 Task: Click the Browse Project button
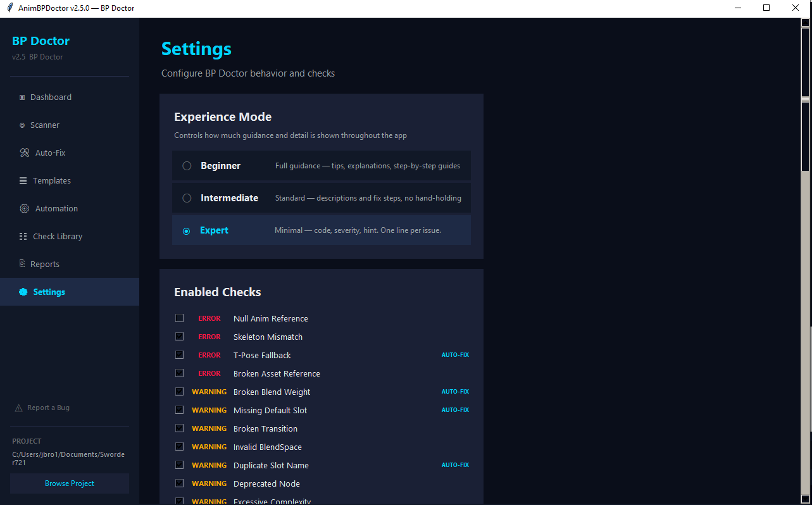tap(70, 483)
